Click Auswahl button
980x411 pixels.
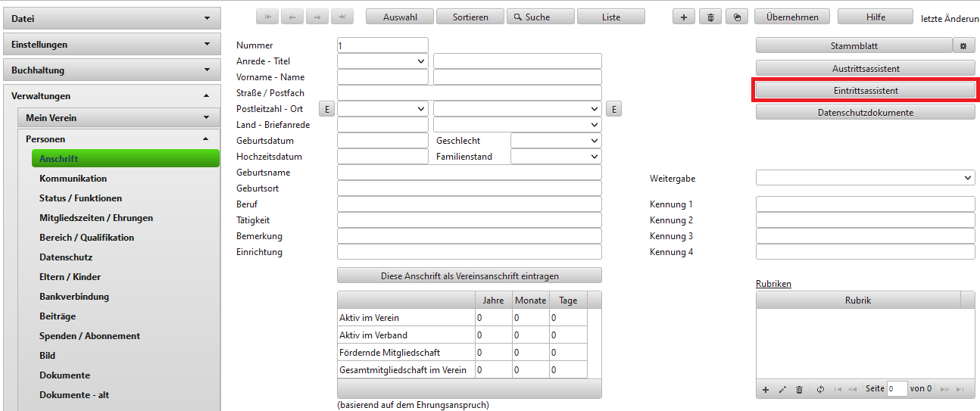(400, 17)
